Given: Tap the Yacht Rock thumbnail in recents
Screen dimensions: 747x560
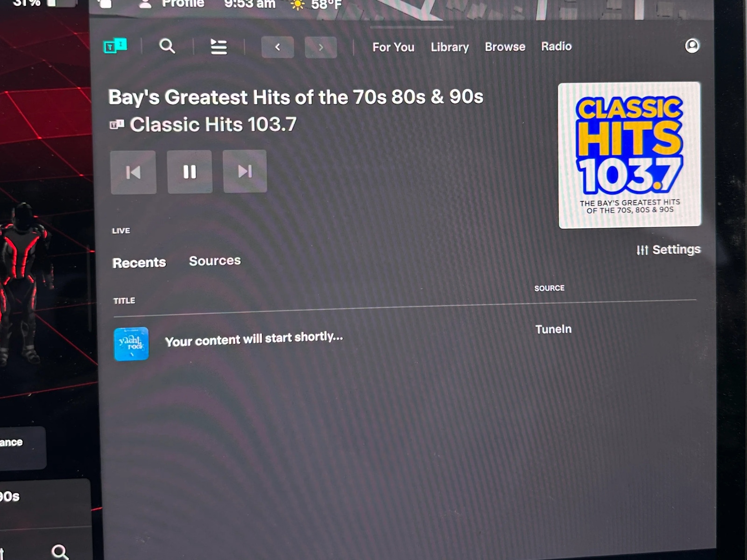Looking at the screenshot, I should tap(131, 344).
